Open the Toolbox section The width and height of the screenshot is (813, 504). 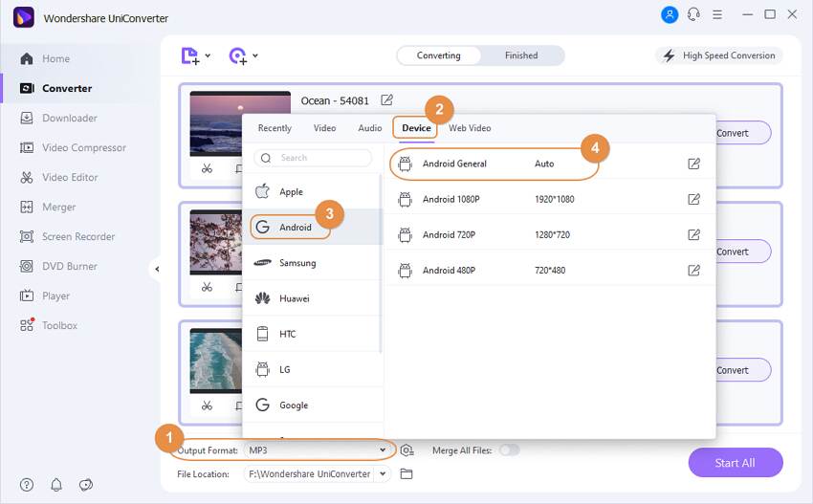(x=48, y=325)
